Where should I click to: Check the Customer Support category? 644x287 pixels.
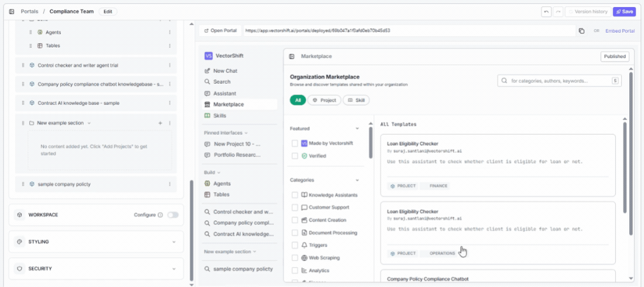[294, 207]
